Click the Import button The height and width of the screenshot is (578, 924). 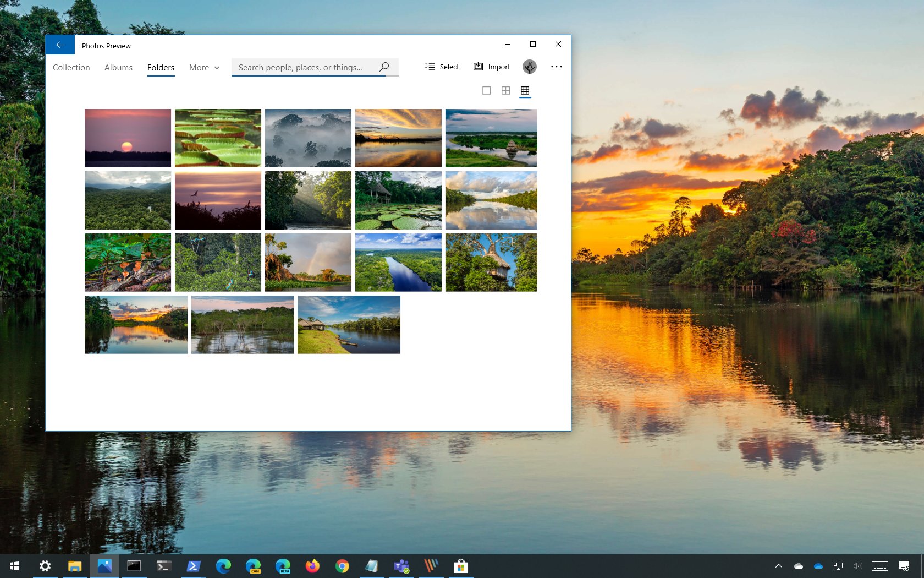coord(492,67)
